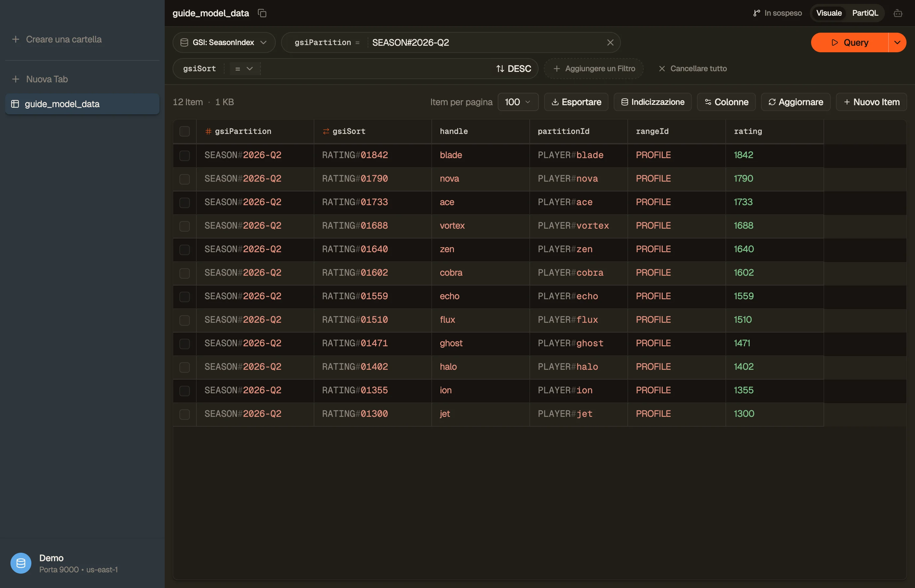The width and height of the screenshot is (915, 588).
Task: Click the Esportare button
Action: (576, 102)
